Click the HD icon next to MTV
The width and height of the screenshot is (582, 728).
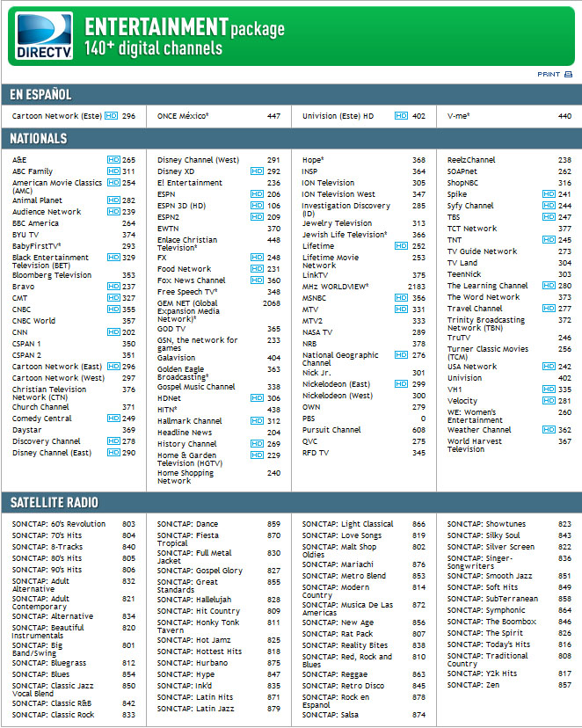click(x=402, y=309)
